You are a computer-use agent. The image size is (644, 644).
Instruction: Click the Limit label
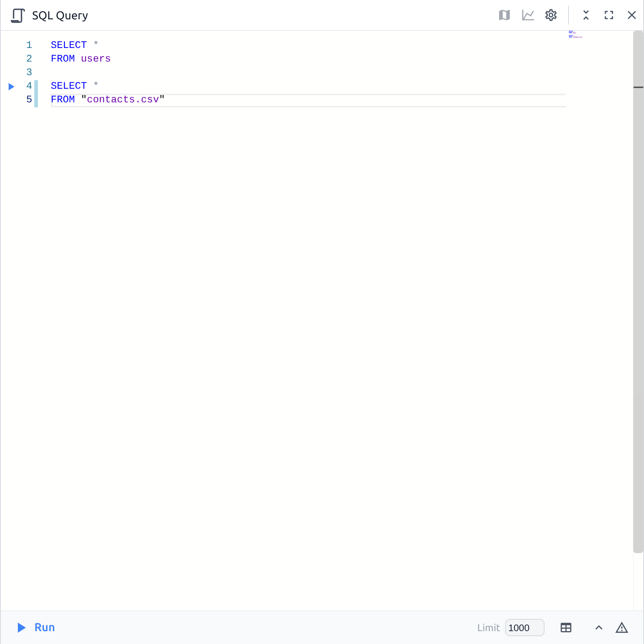[x=488, y=628]
